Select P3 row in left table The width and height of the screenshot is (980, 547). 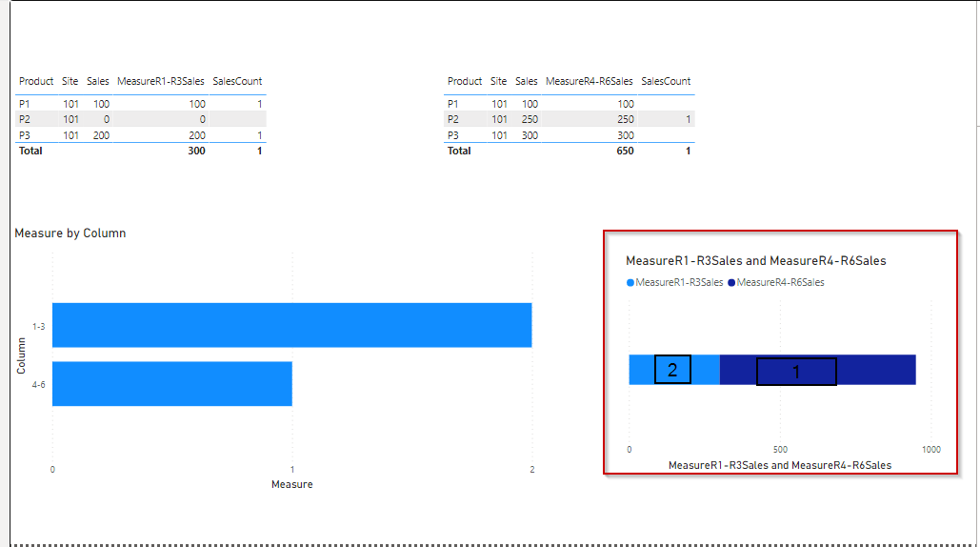pyautogui.click(x=141, y=135)
